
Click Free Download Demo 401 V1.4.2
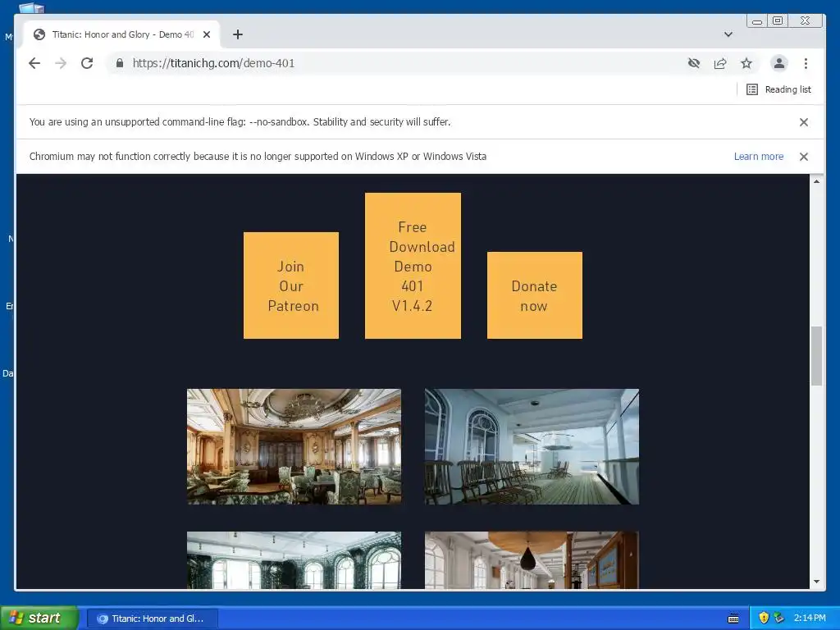(x=413, y=266)
